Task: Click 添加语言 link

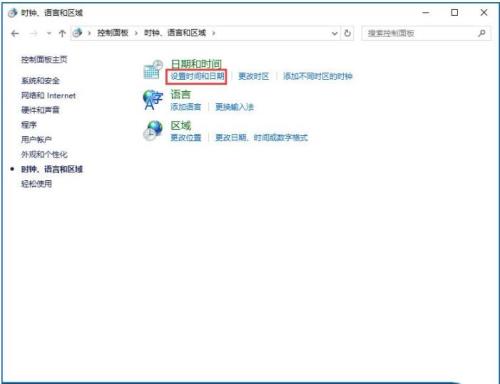Action: click(186, 107)
